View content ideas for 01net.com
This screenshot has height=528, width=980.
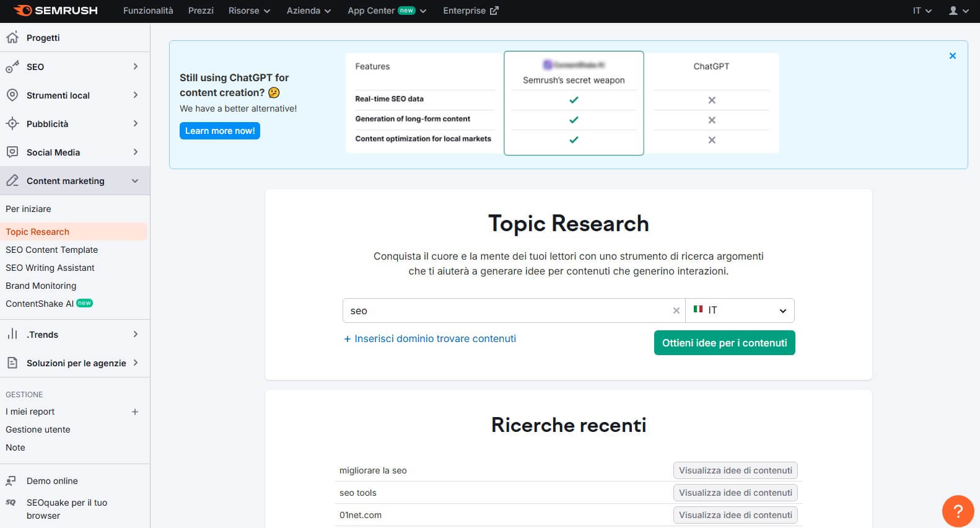click(x=735, y=515)
